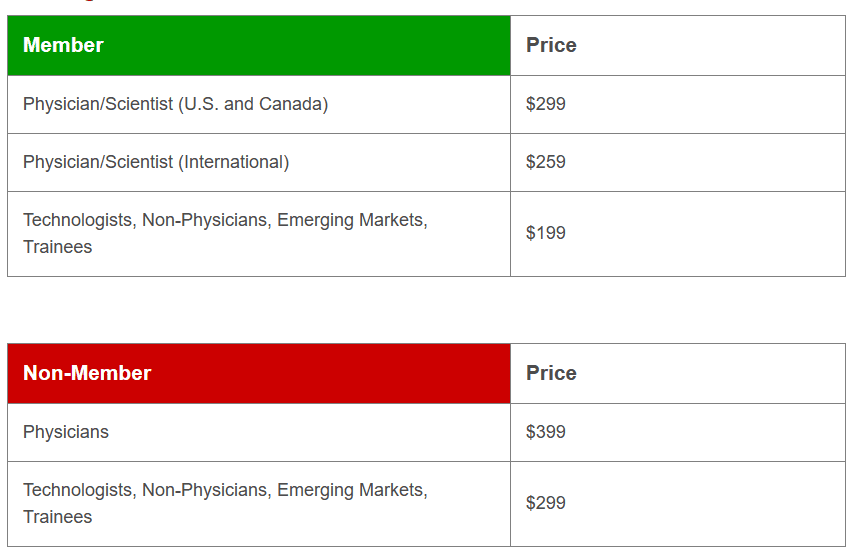Click Physician/Scientist (U.S. and Canada) row label

click(x=175, y=104)
